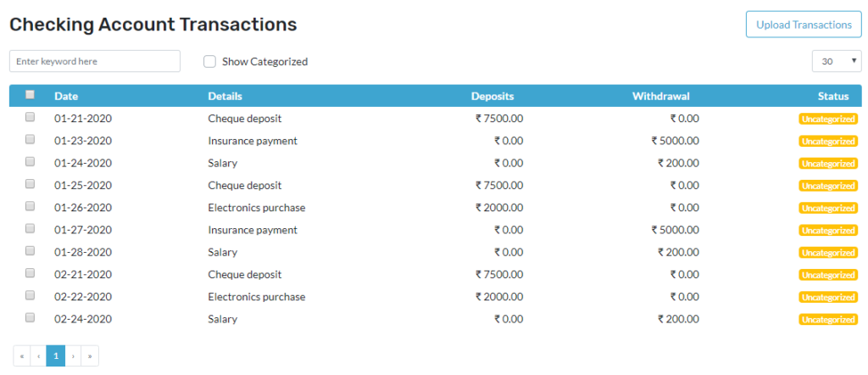Click Uncategorized badge for 01-26-2020 electronics purchase
The height and width of the screenshot is (375, 868).
pyautogui.click(x=828, y=208)
